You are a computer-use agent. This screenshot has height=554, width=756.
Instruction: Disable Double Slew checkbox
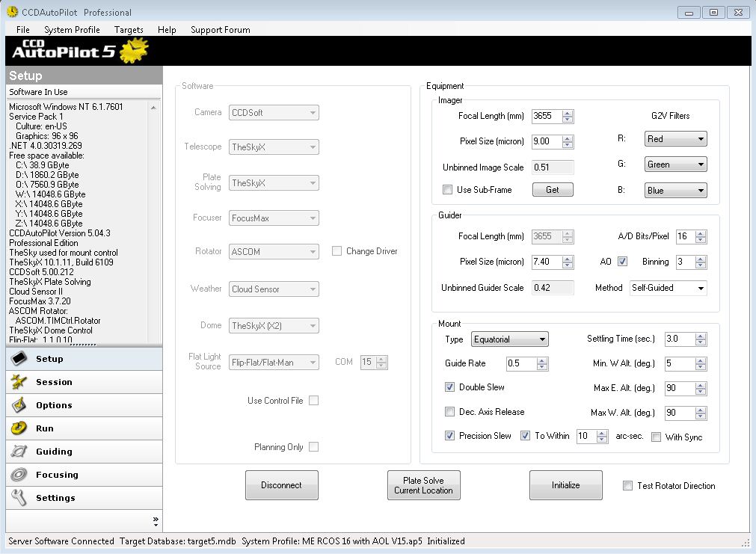point(449,387)
